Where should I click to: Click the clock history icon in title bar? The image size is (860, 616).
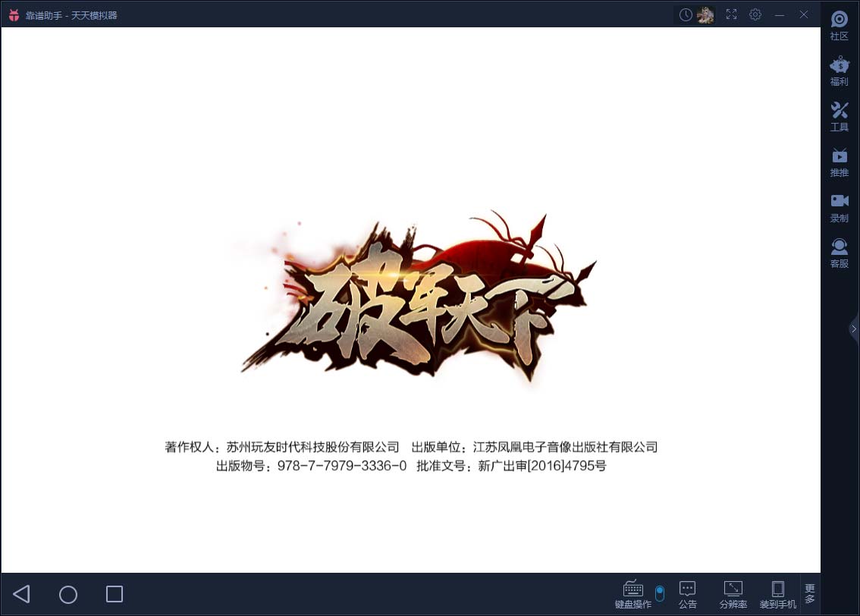pyautogui.click(x=685, y=15)
